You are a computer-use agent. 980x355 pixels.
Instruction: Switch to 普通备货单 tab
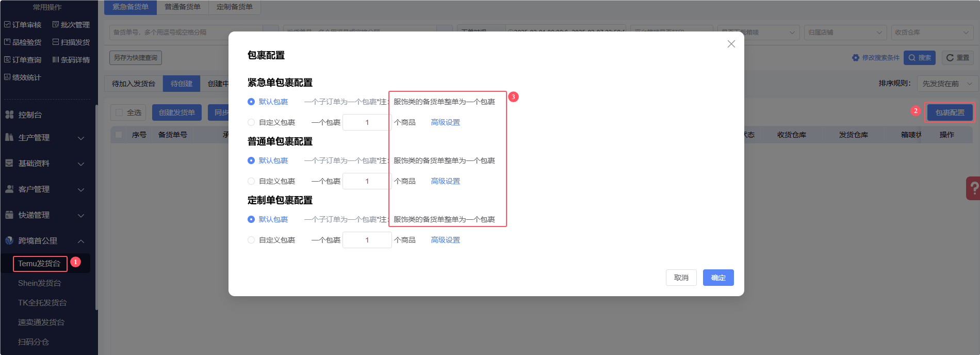183,7
